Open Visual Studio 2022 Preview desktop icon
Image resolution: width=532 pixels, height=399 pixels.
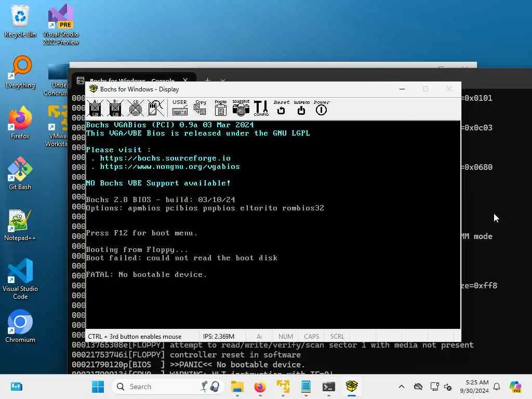(61, 24)
